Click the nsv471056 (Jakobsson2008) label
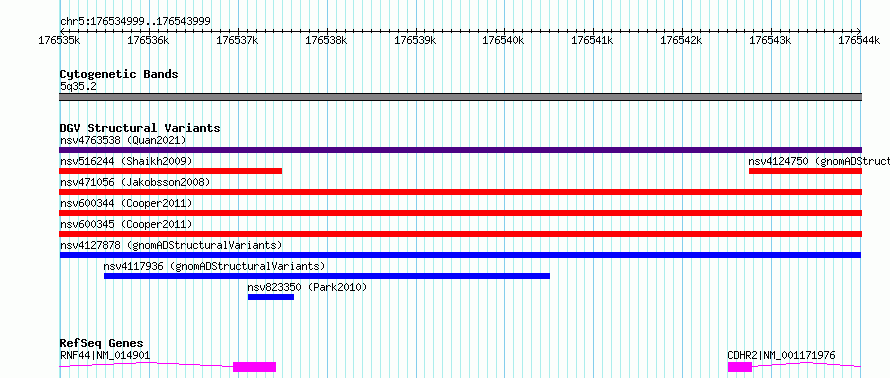 pyautogui.click(x=135, y=182)
